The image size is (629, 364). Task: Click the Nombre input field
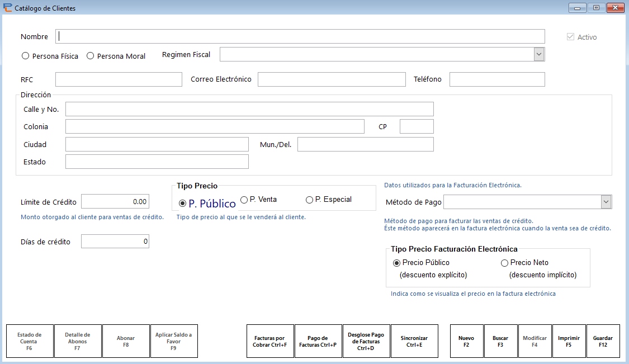pyautogui.click(x=300, y=36)
